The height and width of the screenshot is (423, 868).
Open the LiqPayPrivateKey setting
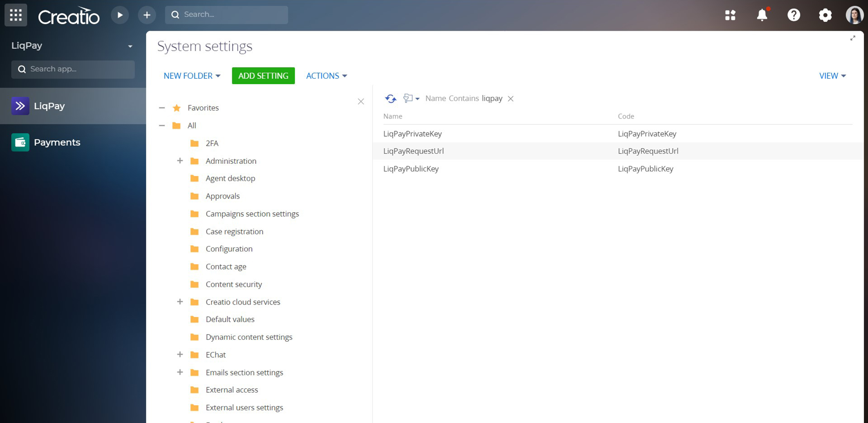pyautogui.click(x=412, y=133)
